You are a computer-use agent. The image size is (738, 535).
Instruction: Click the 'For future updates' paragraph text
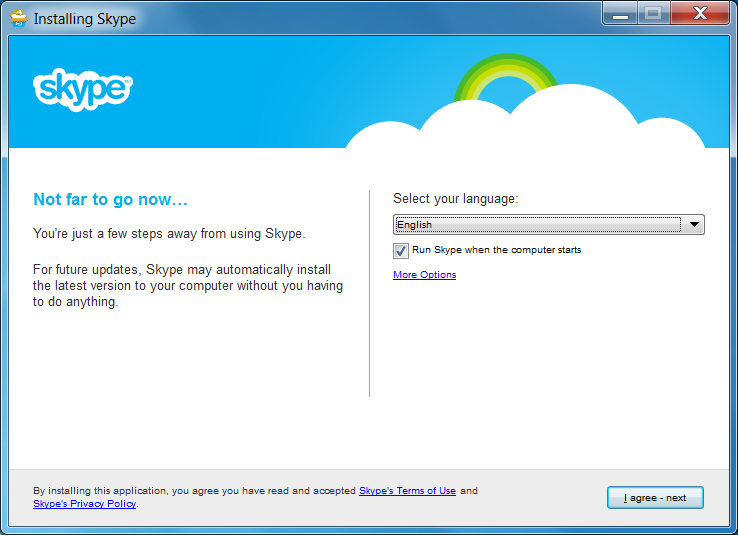[x=187, y=286]
